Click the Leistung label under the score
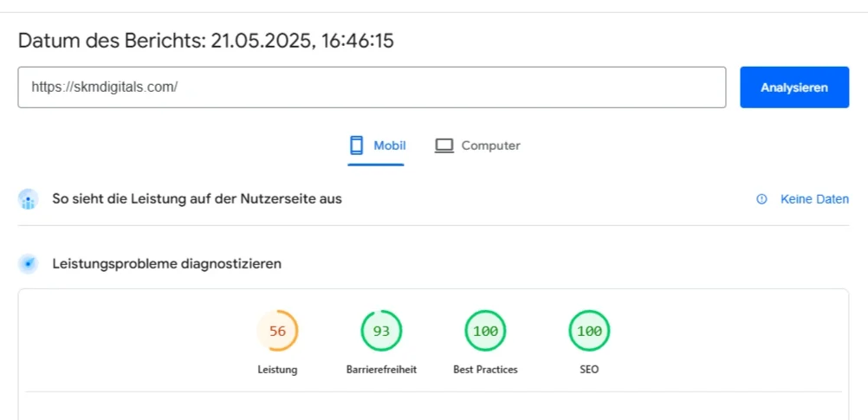This screenshot has width=868, height=420. click(x=277, y=370)
